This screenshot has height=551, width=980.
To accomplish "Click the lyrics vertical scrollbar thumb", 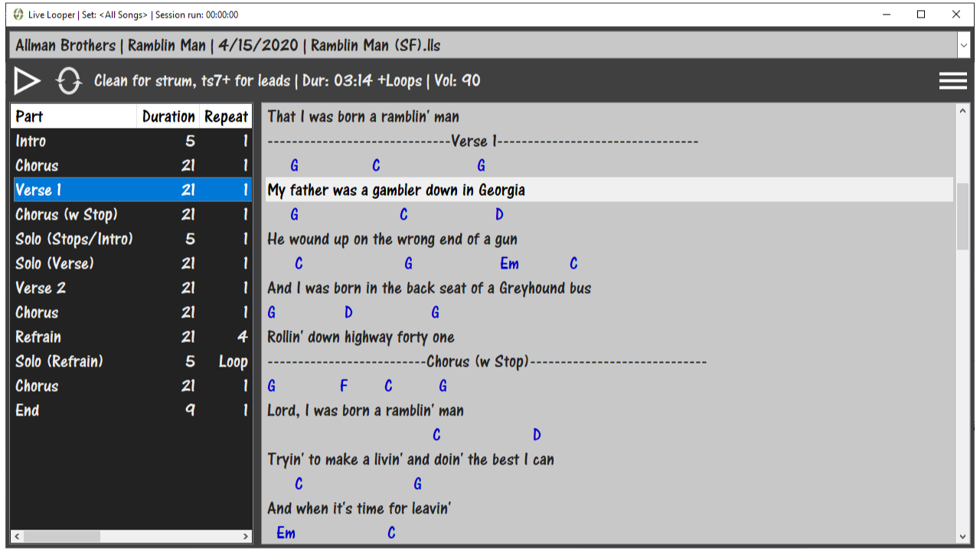I will (x=963, y=217).
